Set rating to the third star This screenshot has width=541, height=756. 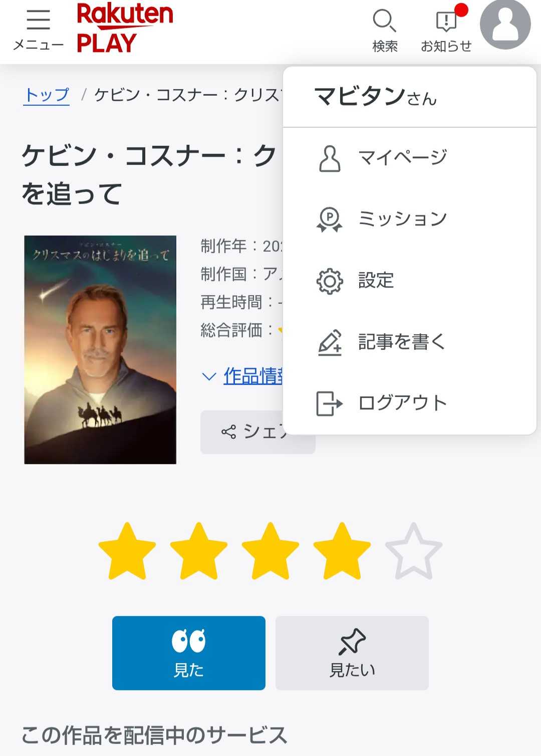point(270,552)
